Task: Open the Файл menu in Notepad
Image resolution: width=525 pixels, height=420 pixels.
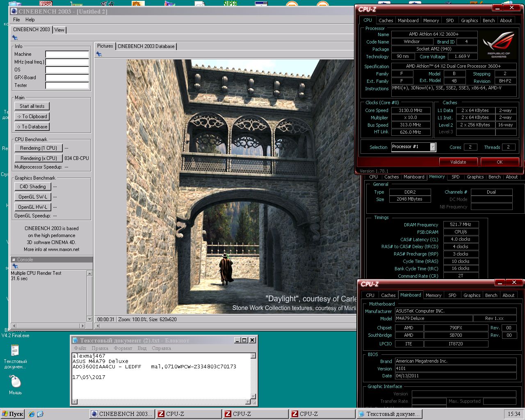Action: (80, 348)
